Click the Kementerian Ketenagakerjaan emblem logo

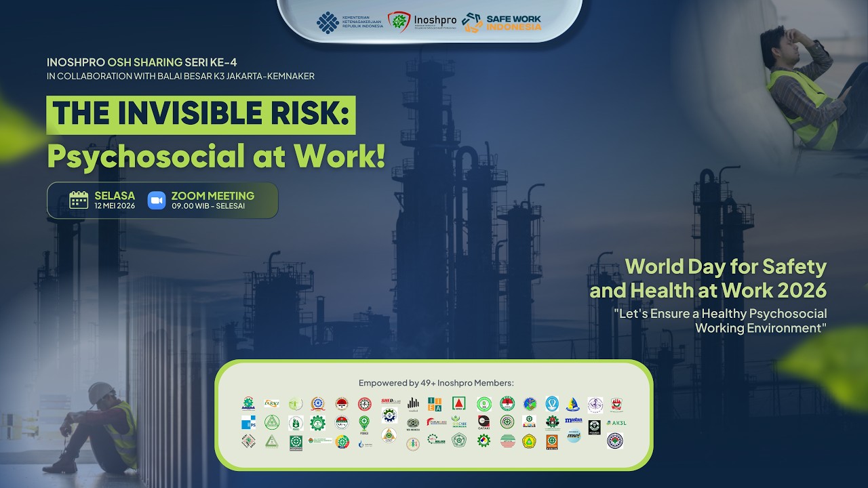point(328,22)
